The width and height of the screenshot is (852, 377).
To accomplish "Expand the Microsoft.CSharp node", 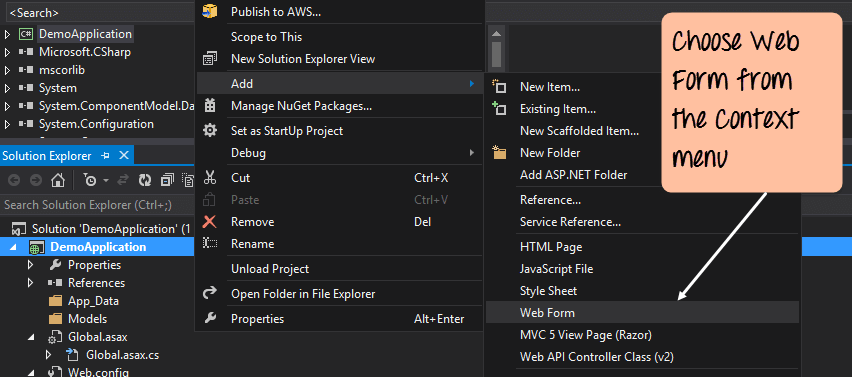I will tap(7, 52).
